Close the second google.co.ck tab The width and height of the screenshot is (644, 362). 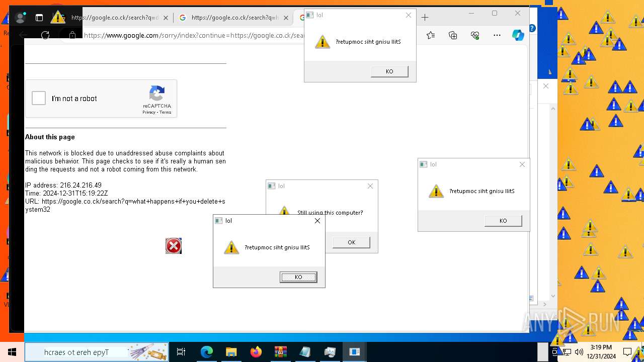(286, 18)
